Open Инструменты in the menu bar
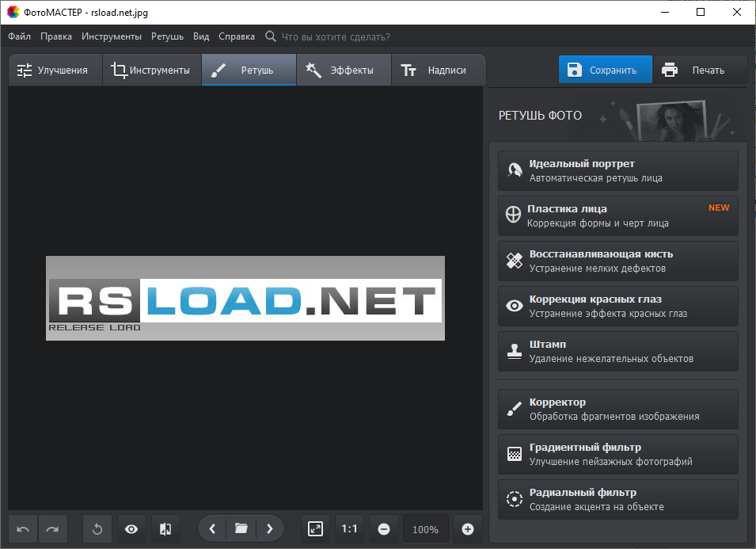 [112, 36]
